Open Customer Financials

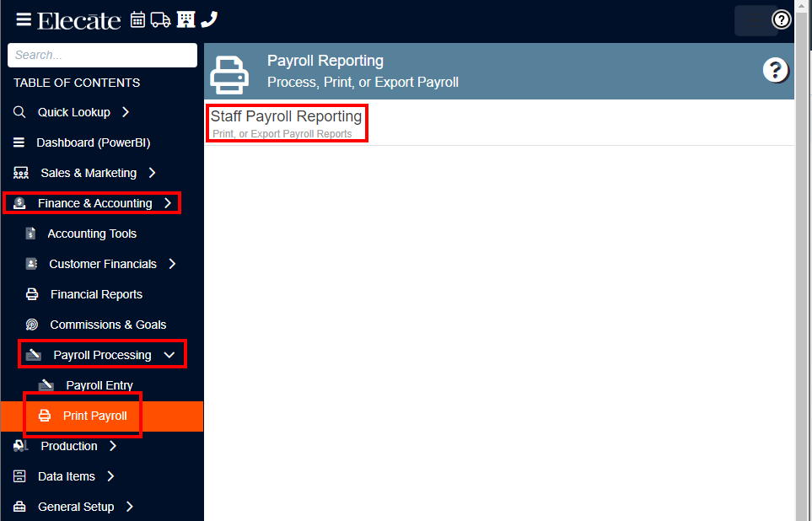pyautogui.click(x=103, y=264)
